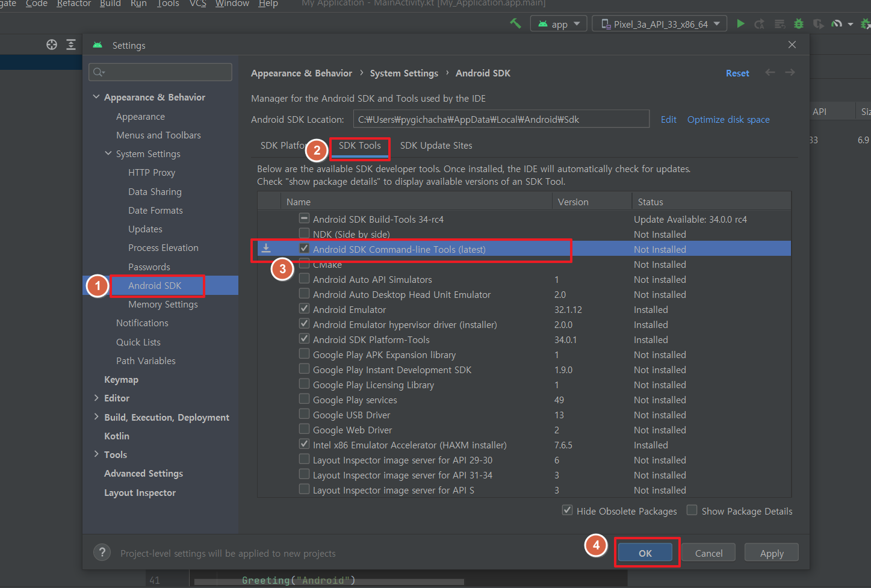Select HTTP Proxy in settings tree

pyautogui.click(x=152, y=172)
